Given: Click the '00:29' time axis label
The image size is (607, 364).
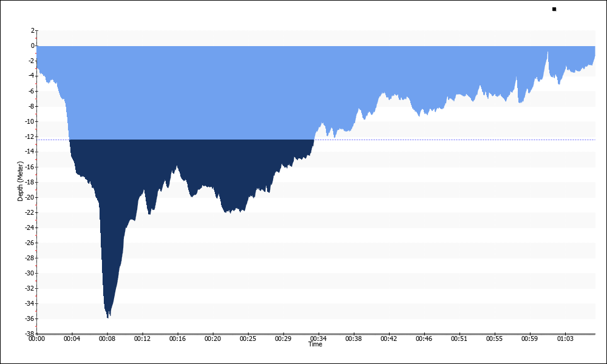Looking at the screenshot, I should [283, 339].
